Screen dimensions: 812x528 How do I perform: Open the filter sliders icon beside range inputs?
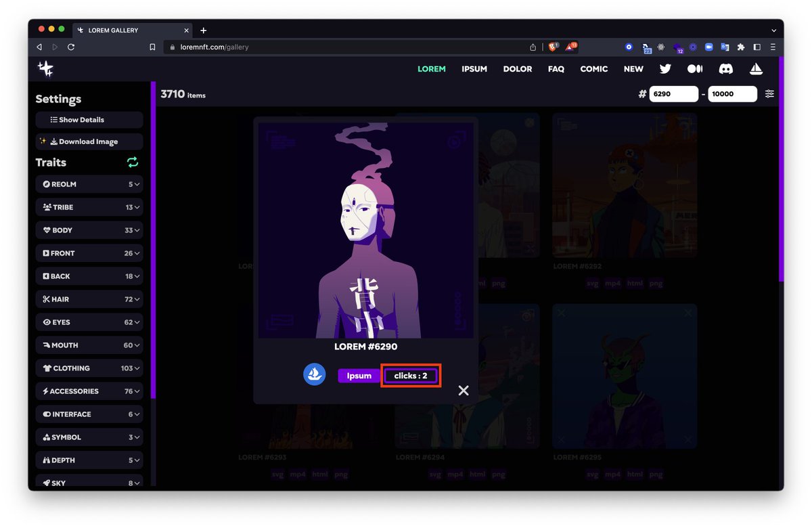coord(769,94)
